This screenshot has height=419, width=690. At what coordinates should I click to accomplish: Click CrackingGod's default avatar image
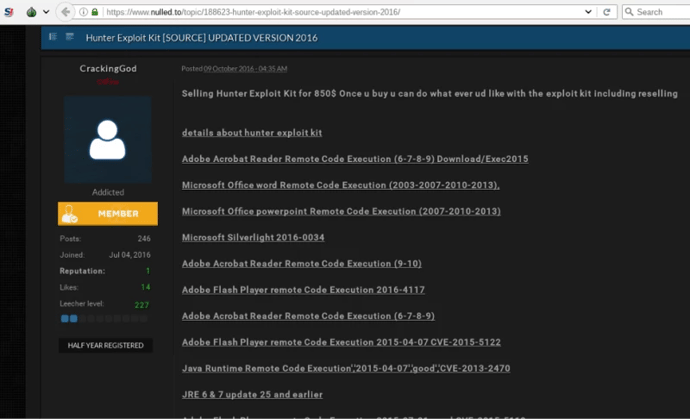108,140
